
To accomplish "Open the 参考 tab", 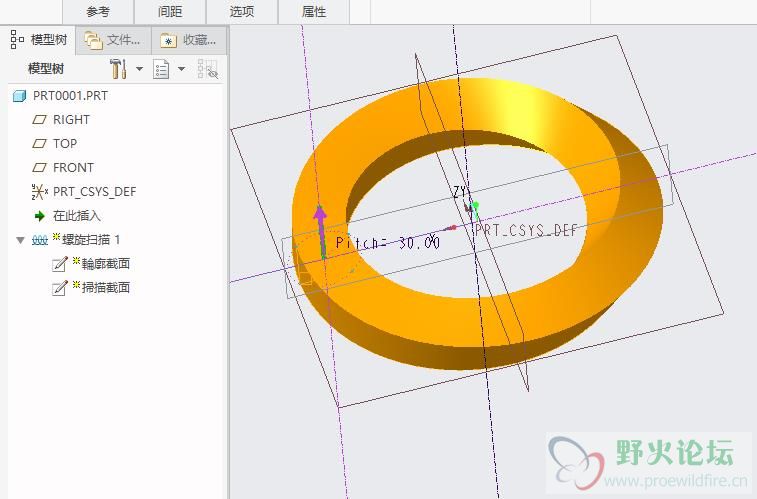I will [x=98, y=12].
